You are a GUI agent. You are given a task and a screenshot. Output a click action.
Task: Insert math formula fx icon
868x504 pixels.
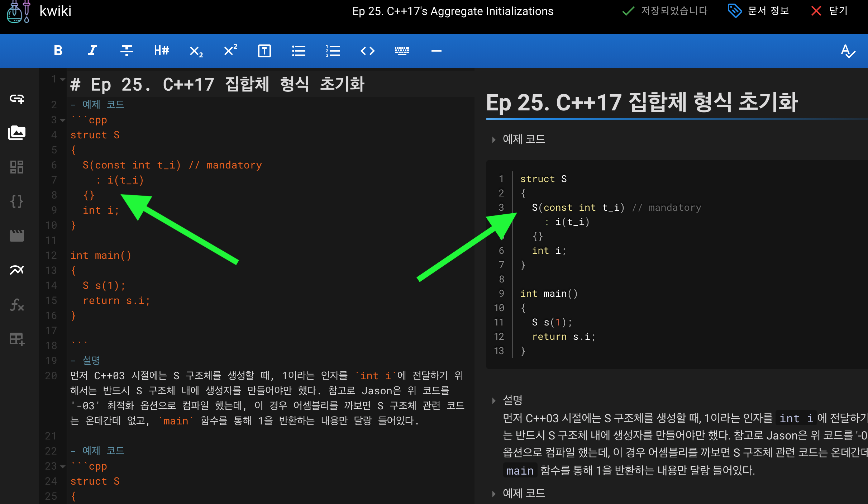tap(17, 305)
